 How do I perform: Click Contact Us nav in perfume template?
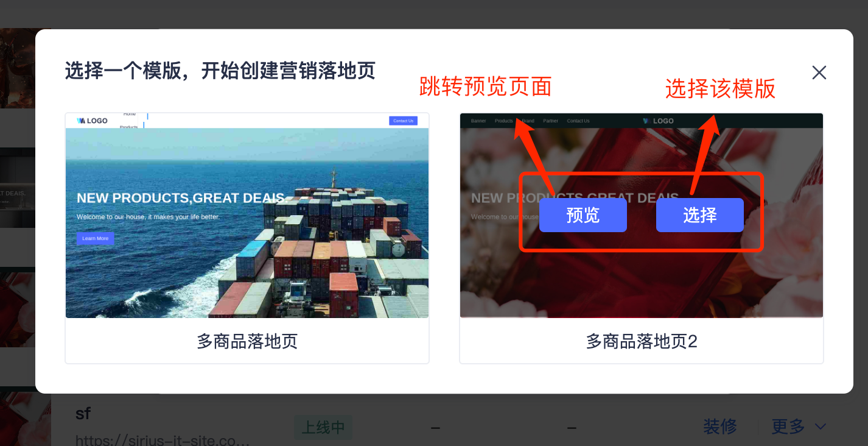(578, 121)
